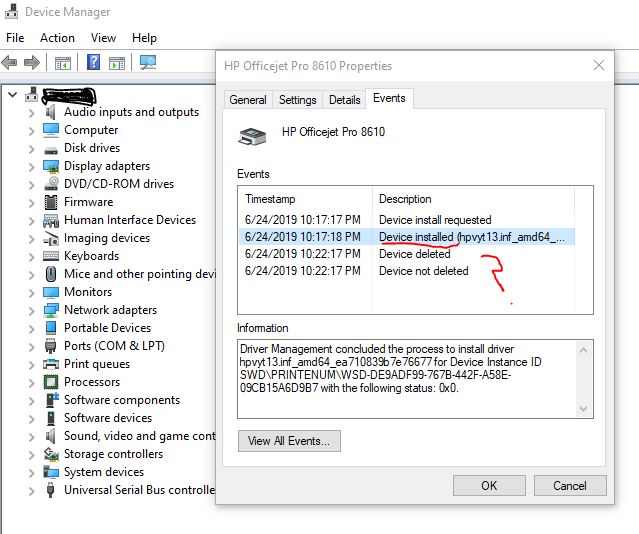639x534 pixels.
Task: Click the Monitors device icon
Action: pos(51,292)
